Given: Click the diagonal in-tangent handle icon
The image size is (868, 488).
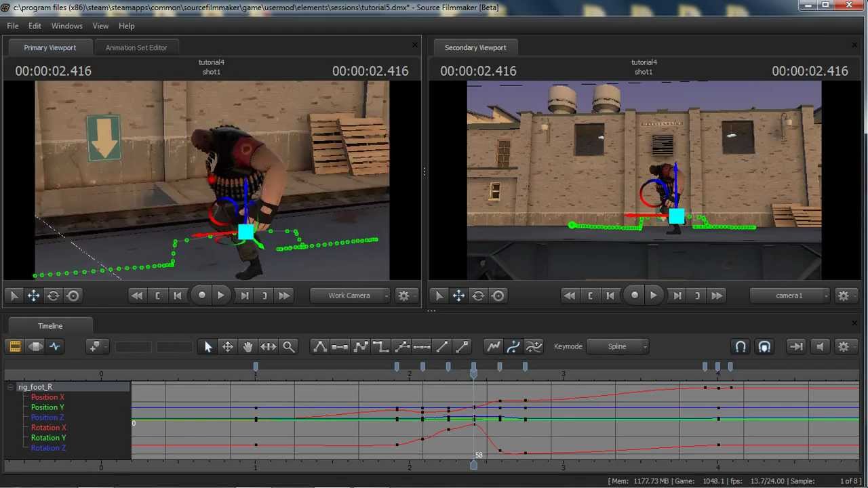Looking at the screenshot, I should 442,346.
